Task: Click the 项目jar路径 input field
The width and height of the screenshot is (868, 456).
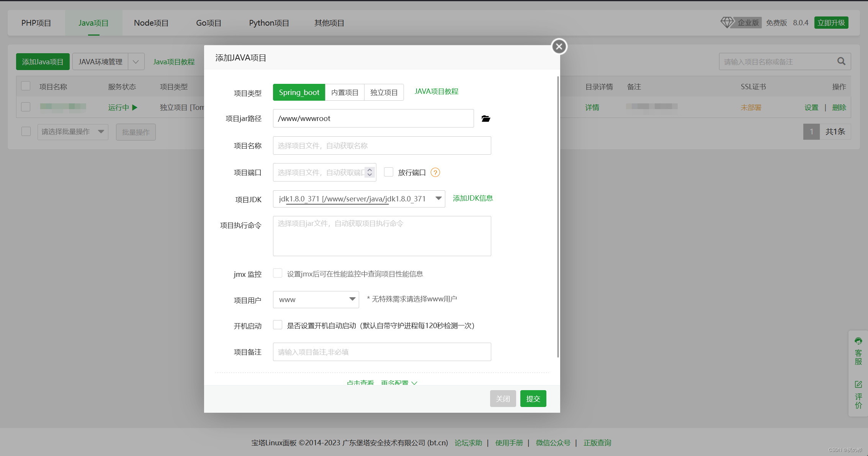Action: click(x=373, y=118)
